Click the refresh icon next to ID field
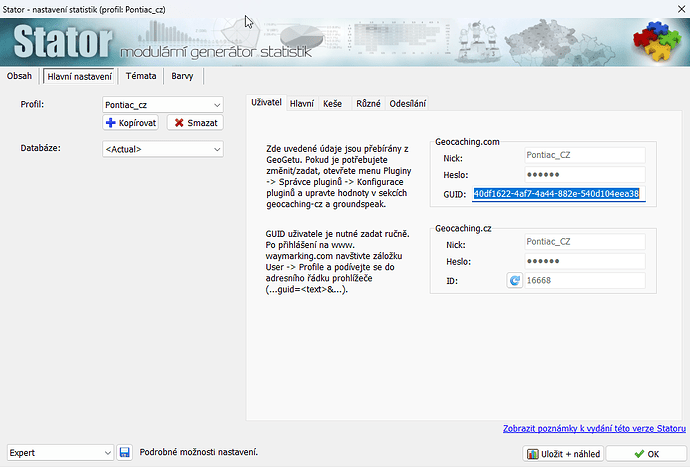The height and width of the screenshot is (468, 690). coord(514,280)
